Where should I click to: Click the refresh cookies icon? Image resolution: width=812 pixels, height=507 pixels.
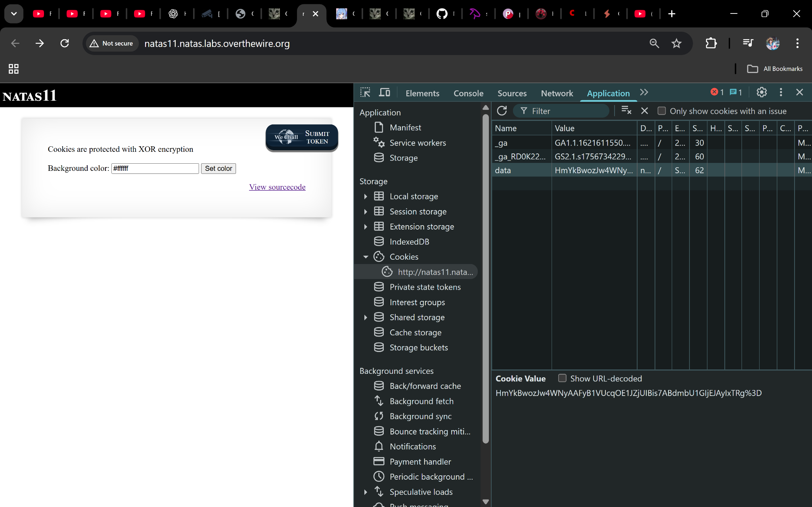click(x=502, y=111)
